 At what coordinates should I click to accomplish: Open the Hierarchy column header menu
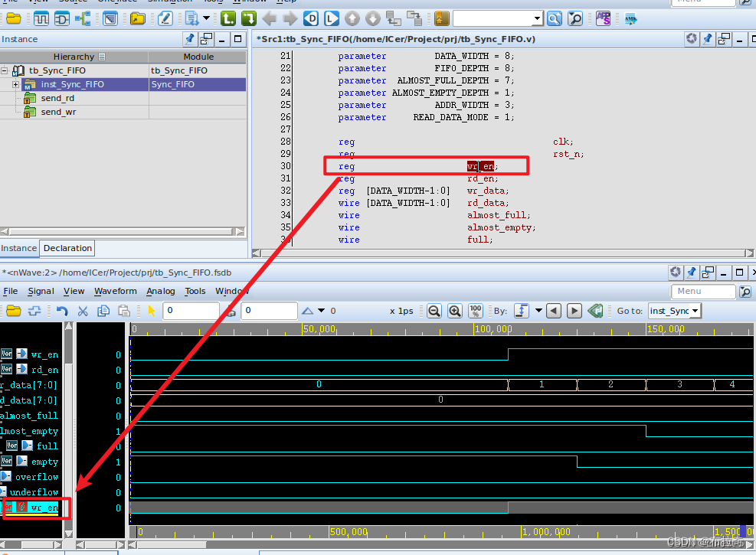(x=102, y=57)
